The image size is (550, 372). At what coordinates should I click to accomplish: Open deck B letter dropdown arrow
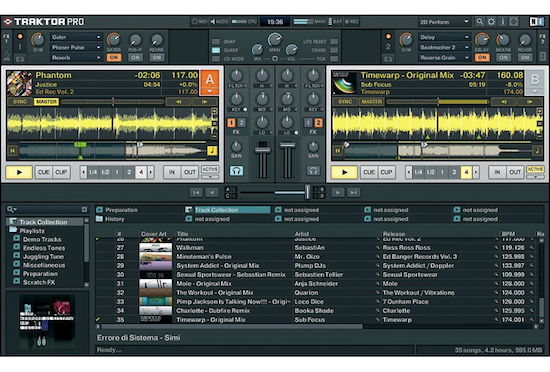(x=535, y=92)
